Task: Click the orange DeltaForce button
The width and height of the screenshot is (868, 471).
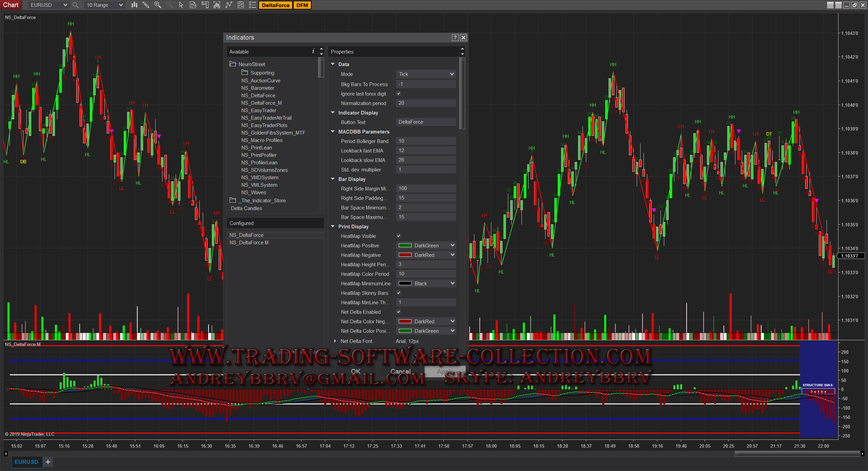Action: click(275, 5)
